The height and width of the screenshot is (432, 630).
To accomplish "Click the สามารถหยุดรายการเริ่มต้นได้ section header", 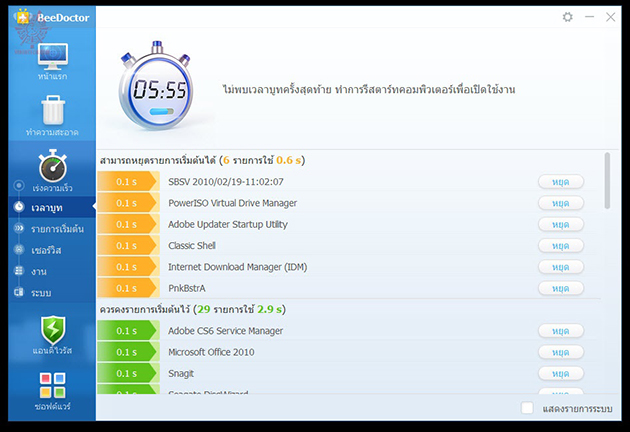I will (202, 160).
